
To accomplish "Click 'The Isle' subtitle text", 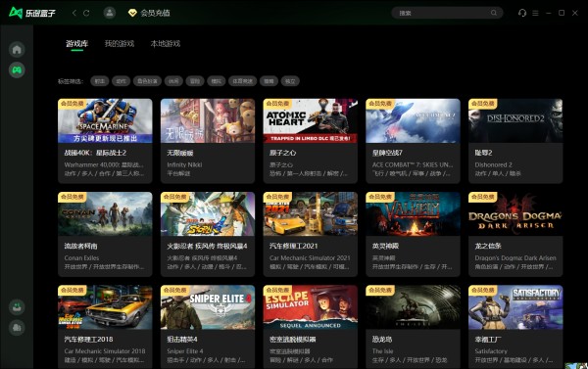I will pos(382,351).
